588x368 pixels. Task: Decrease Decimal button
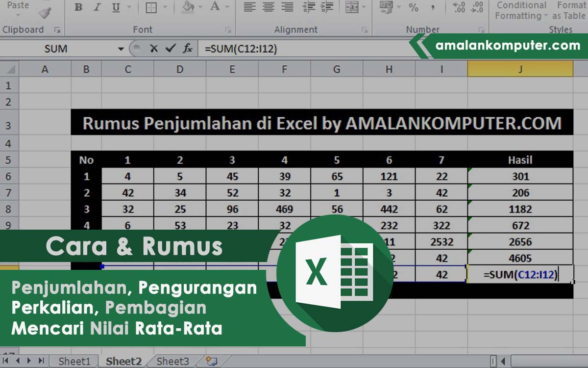pos(478,7)
